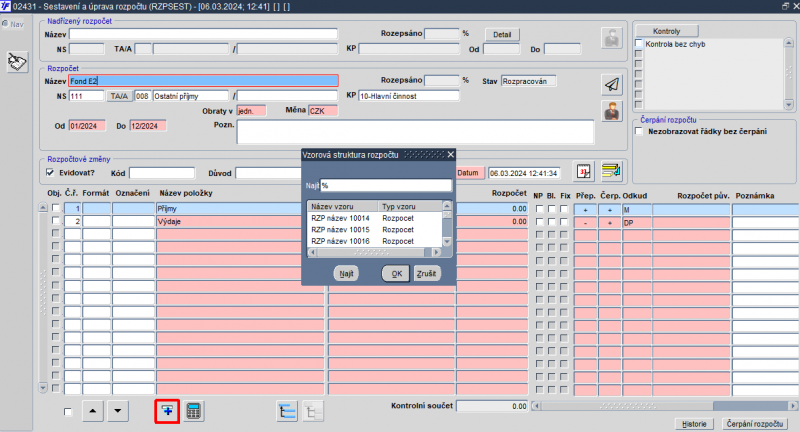
Task: Check the Obj. checkbox for Příjmy row
Action: (x=56, y=208)
